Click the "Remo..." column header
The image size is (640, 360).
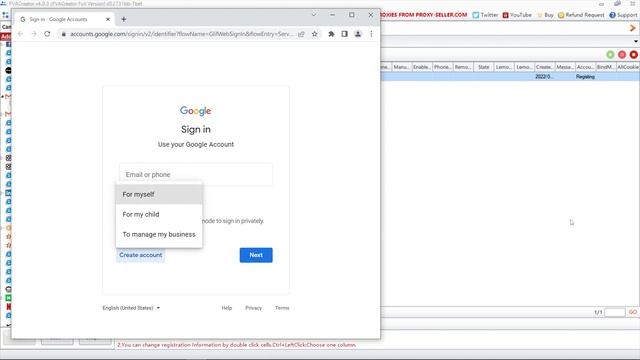click(463, 67)
